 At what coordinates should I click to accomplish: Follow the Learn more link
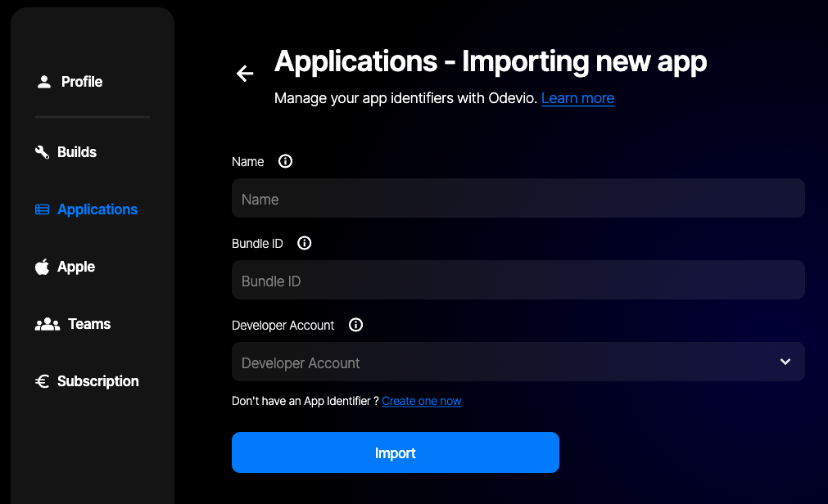(x=577, y=98)
